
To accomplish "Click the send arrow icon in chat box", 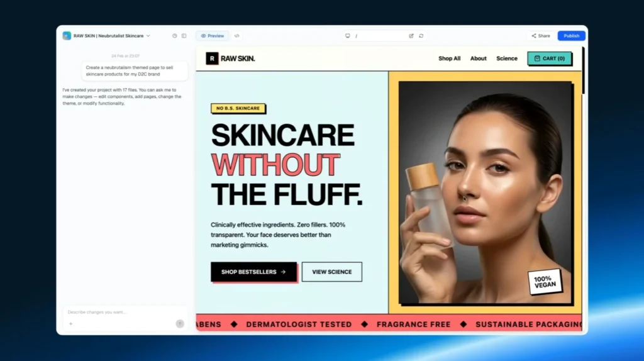I will click(180, 324).
